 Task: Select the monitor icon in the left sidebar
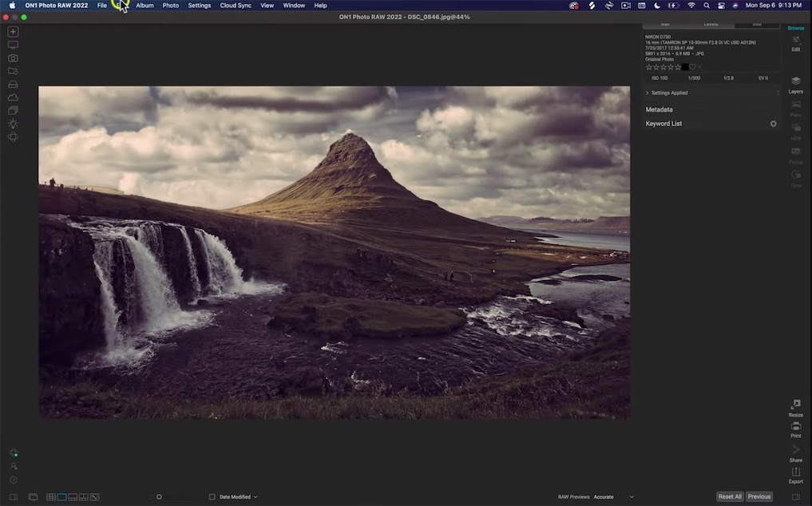(13, 45)
